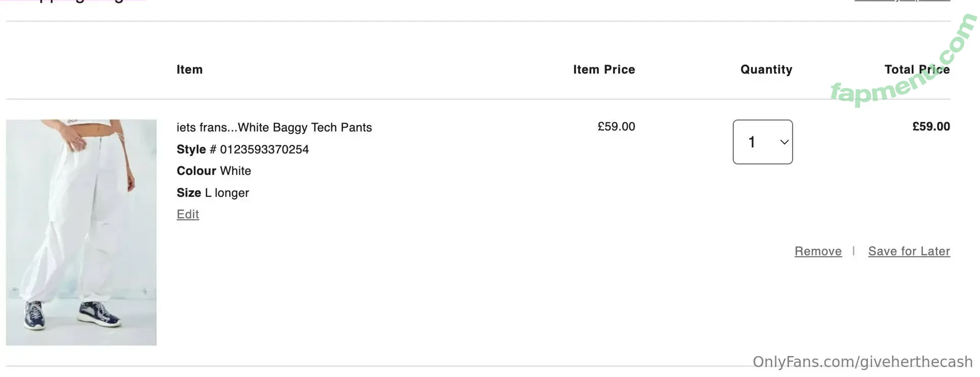This screenshot has height=377, width=980.
Task: Click the Item column header
Action: click(189, 69)
